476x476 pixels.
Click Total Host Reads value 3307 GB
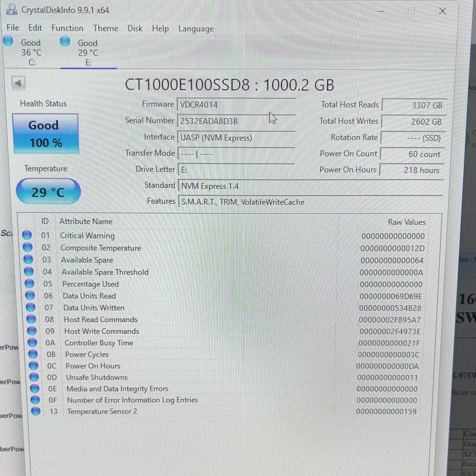414,106
